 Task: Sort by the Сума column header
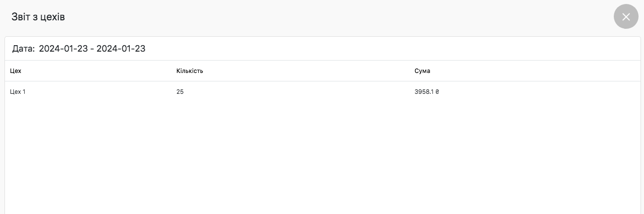[422, 71]
